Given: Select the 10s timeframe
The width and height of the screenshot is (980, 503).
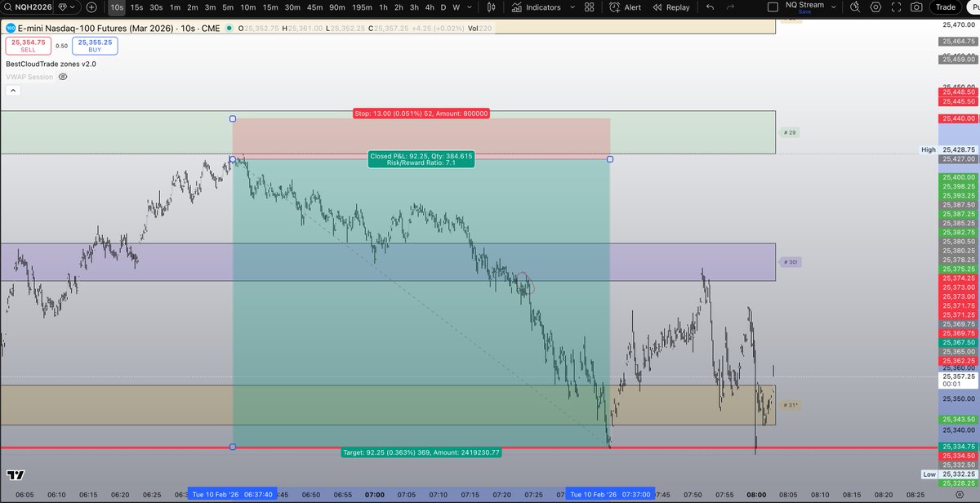Looking at the screenshot, I should point(117,7).
